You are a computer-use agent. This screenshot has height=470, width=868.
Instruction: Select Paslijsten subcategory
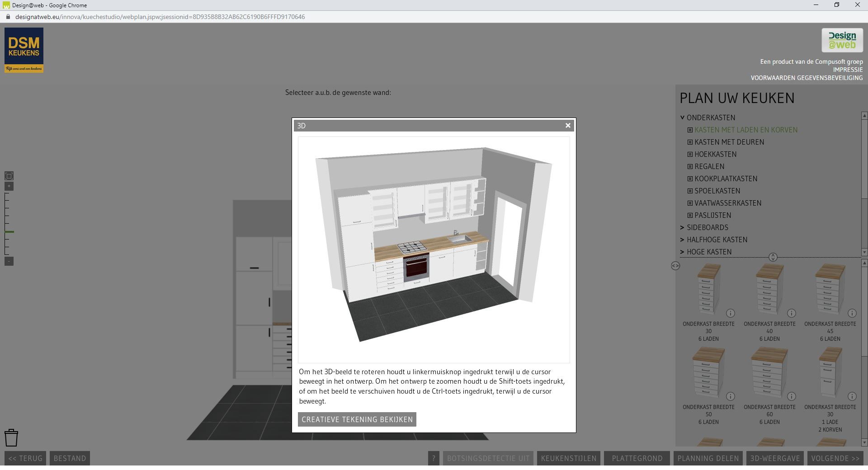pos(713,215)
